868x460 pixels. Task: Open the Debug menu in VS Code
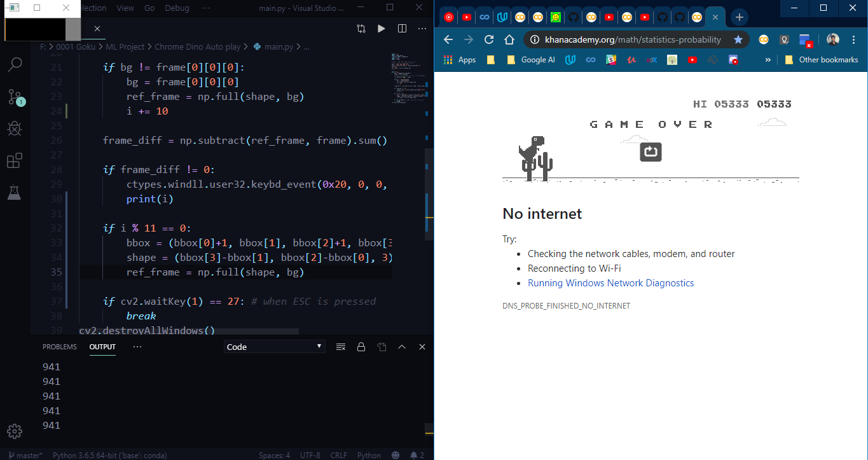177,8
